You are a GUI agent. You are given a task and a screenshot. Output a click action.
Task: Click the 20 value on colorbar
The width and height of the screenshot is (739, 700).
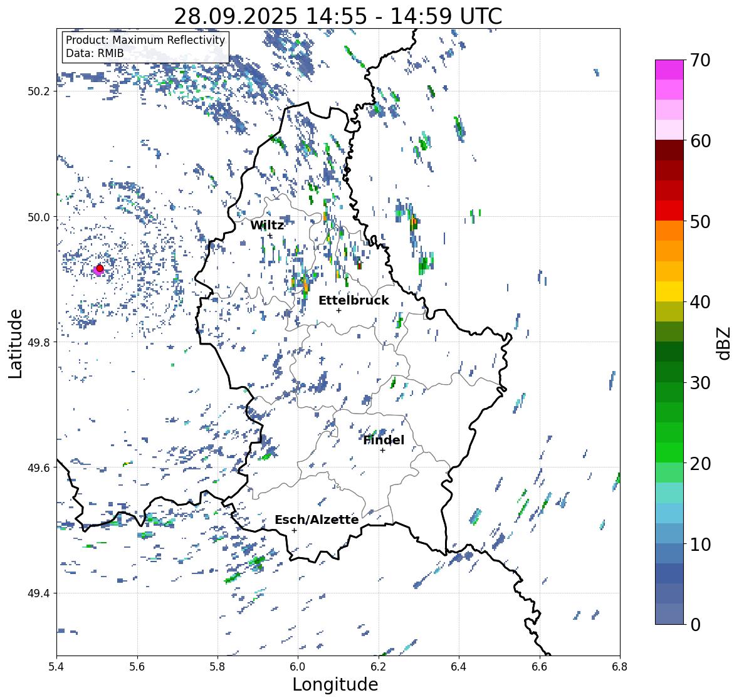click(x=700, y=463)
